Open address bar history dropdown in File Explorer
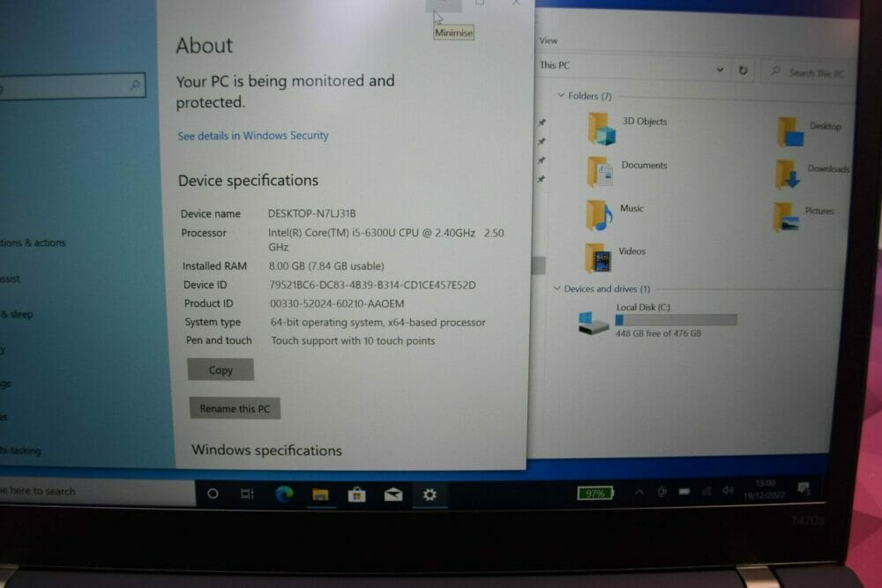882x588 pixels. [720, 70]
